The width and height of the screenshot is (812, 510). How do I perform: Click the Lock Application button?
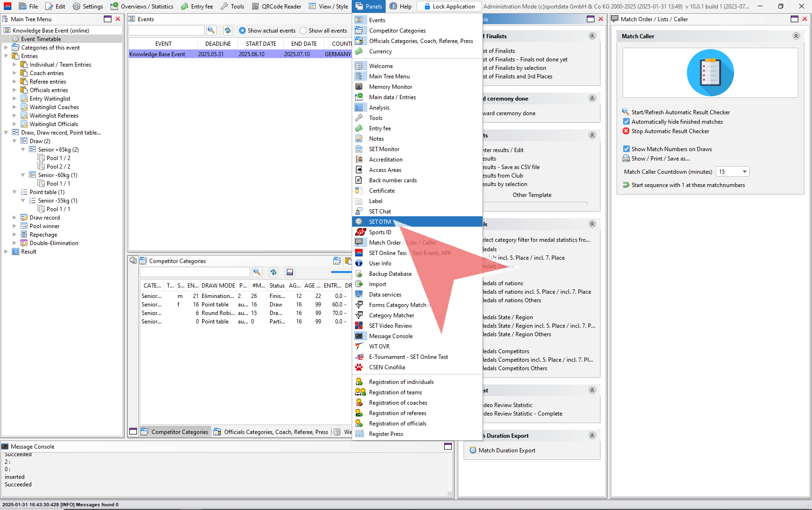[449, 6]
